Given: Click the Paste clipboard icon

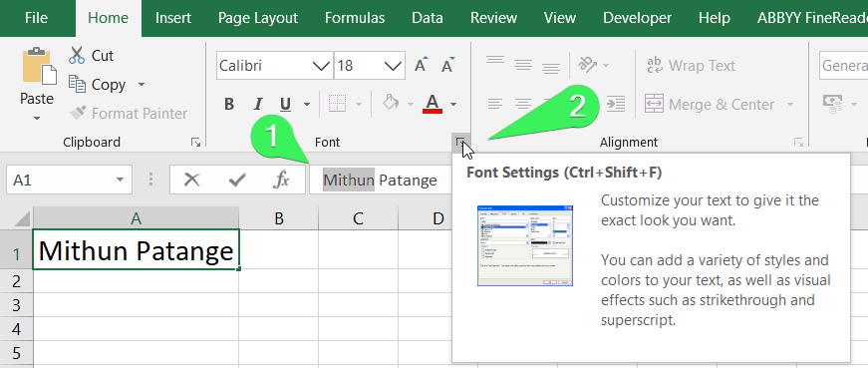Looking at the screenshot, I should [39, 66].
